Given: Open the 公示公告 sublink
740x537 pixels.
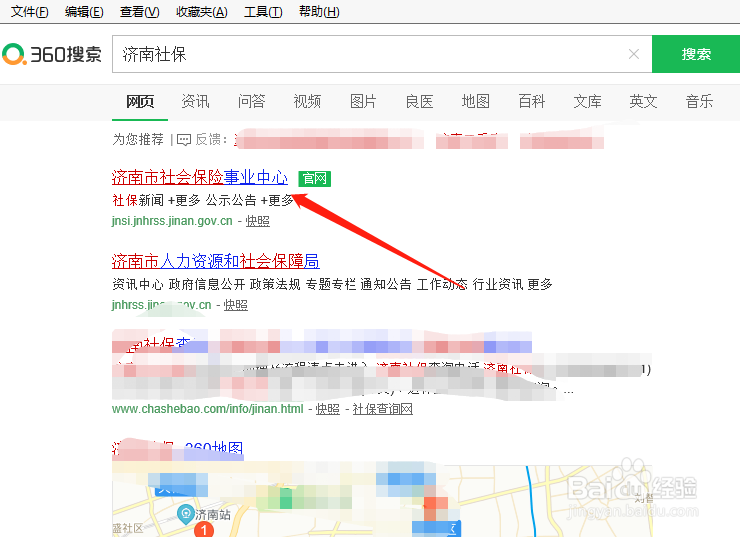Looking at the screenshot, I should (231, 201).
